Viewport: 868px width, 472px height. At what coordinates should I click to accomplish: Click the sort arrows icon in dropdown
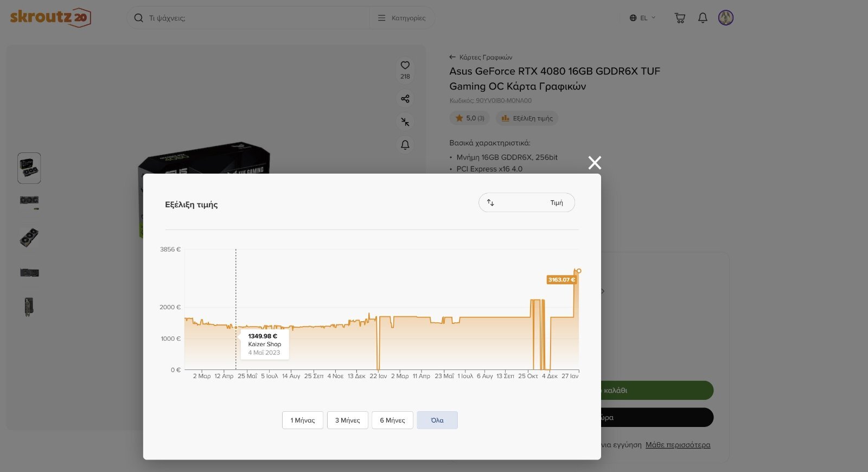tap(490, 202)
